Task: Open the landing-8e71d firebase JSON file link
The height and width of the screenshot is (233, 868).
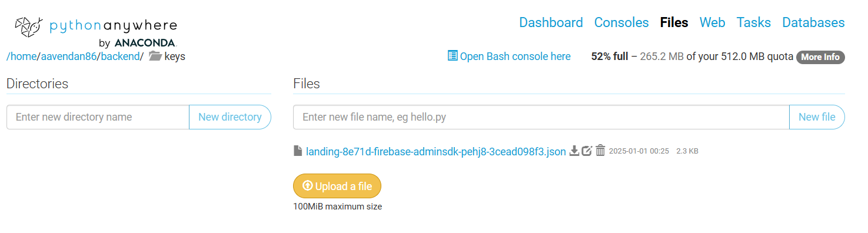Action: click(x=436, y=151)
